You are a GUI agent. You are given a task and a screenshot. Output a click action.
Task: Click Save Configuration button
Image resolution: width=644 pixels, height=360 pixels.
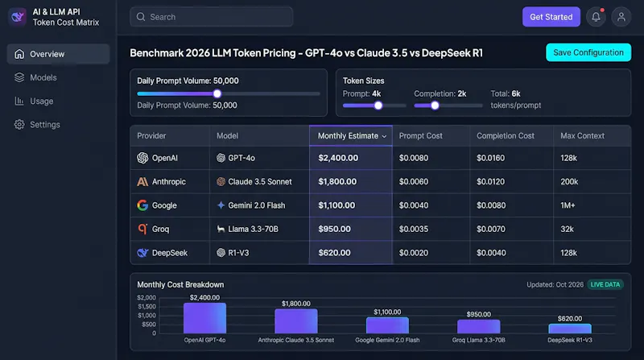pyautogui.click(x=588, y=52)
